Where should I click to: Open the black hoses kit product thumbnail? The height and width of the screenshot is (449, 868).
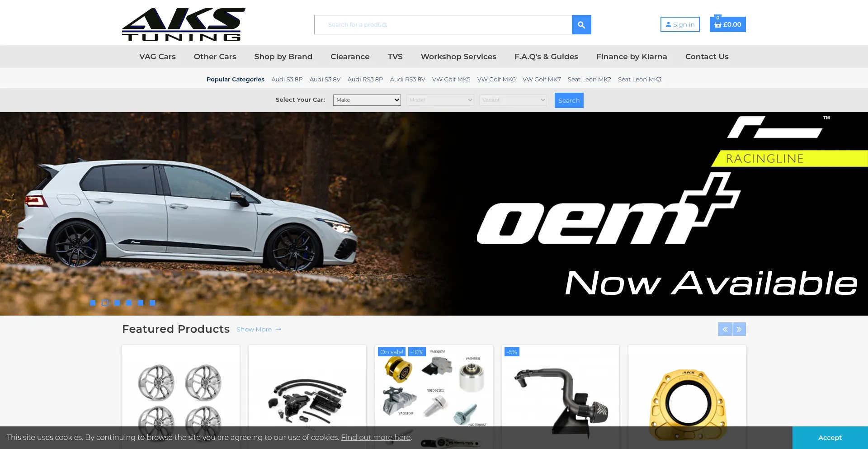[x=307, y=397]
